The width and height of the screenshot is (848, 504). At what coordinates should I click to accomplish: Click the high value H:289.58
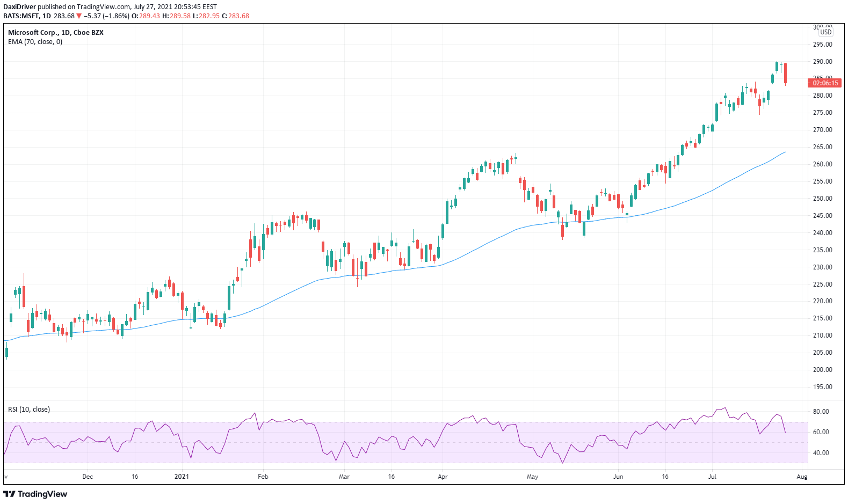tap(177, 16)
